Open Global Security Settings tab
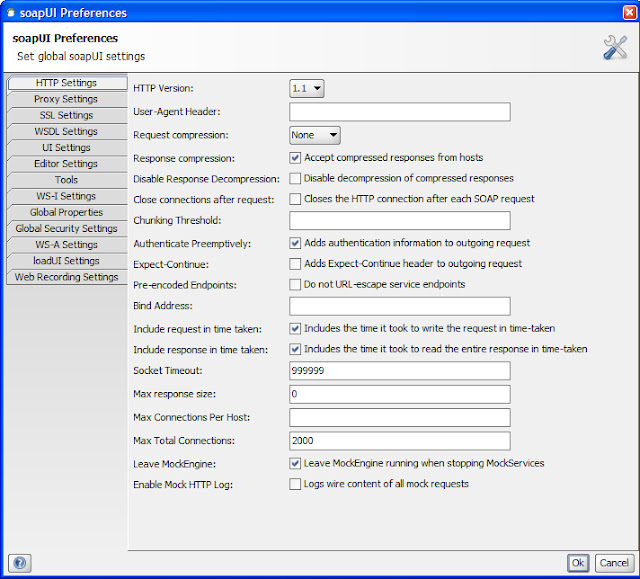 click(67, 228)
